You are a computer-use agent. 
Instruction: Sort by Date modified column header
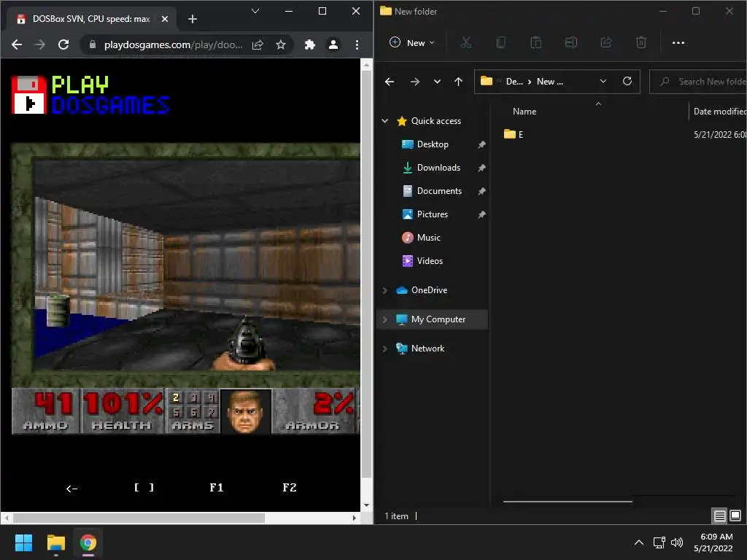coord(719,112)
